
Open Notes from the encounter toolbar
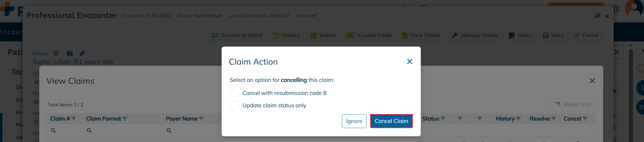click(x=520, y=35)
